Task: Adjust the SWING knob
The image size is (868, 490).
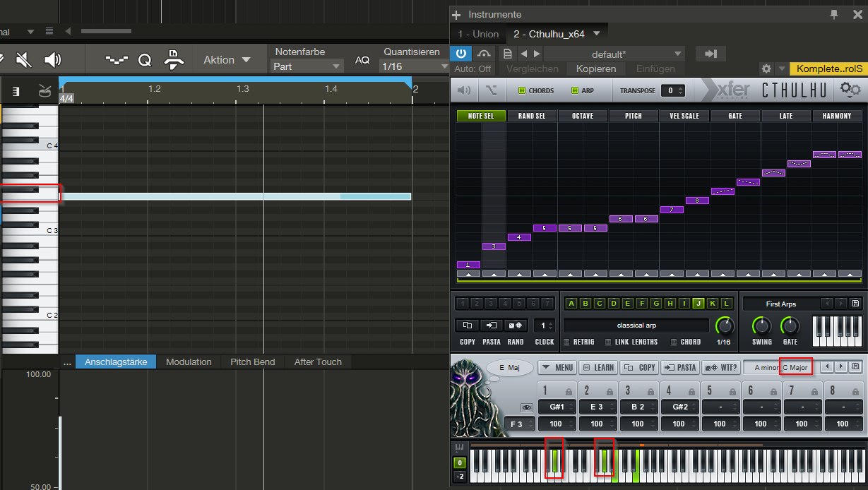Action: (x=761, y=325)
